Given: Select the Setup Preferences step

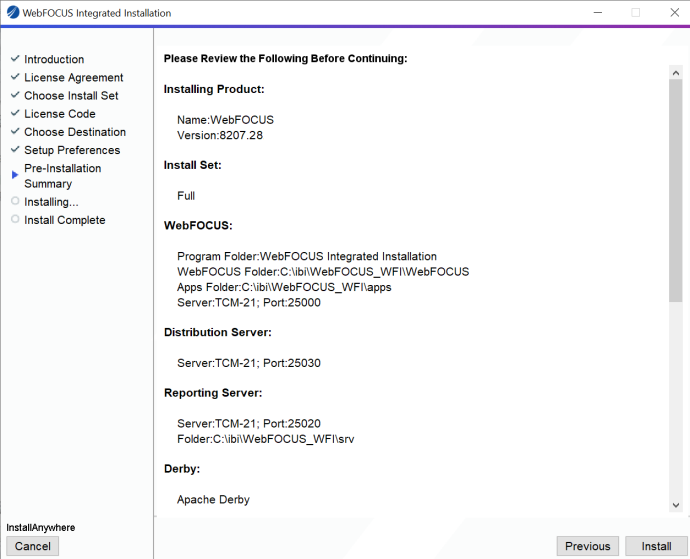Looking at the screenshot, I should (x=72, y=150).
